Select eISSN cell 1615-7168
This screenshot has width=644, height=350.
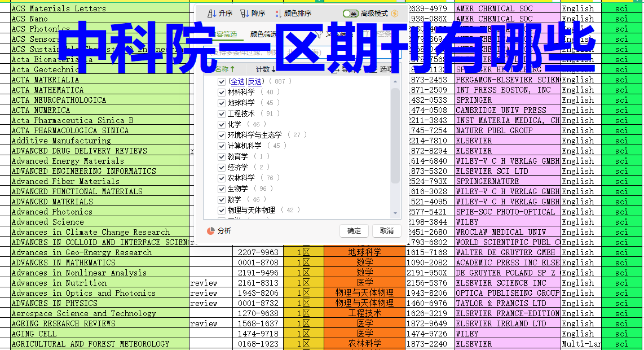(x=430, y=252)
